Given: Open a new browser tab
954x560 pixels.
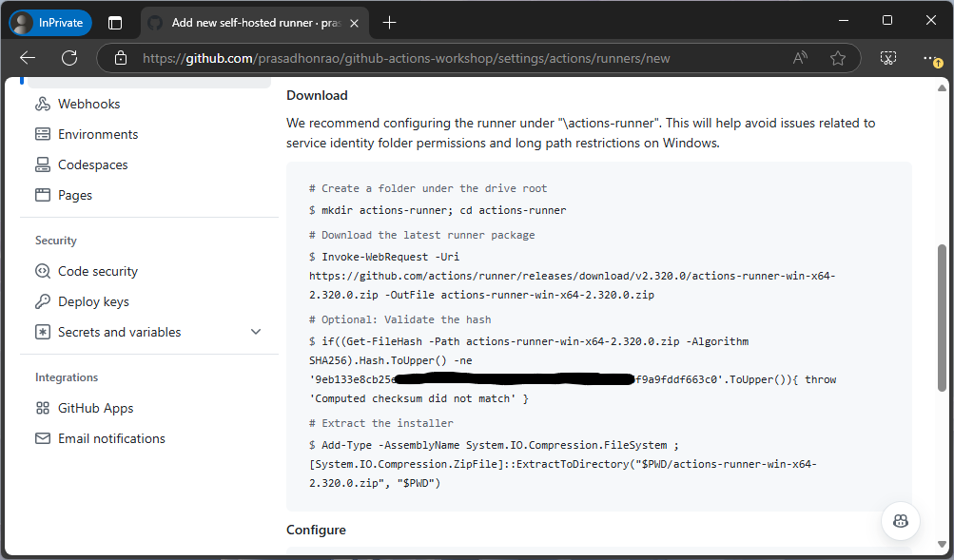Looking at the screenshot, I should point(389,23).
